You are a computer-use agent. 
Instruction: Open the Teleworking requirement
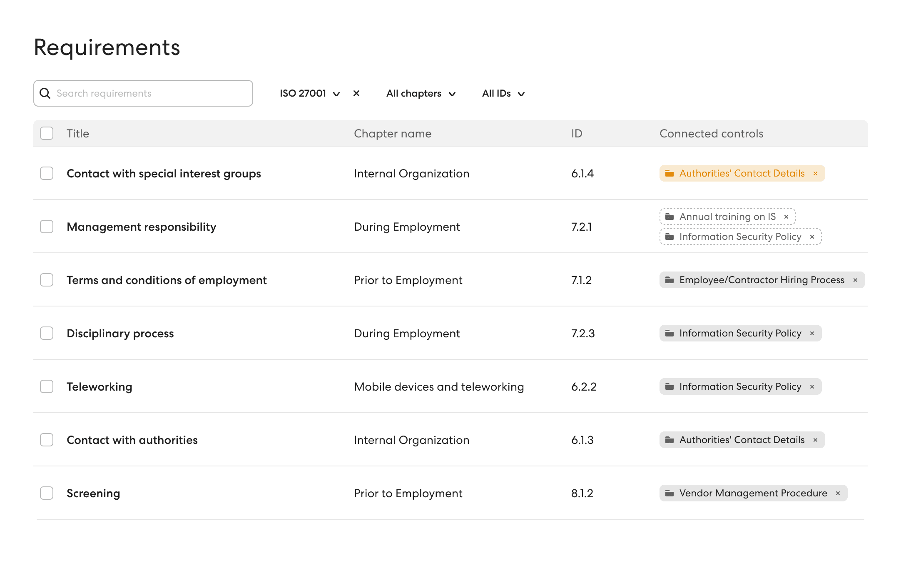100,386
